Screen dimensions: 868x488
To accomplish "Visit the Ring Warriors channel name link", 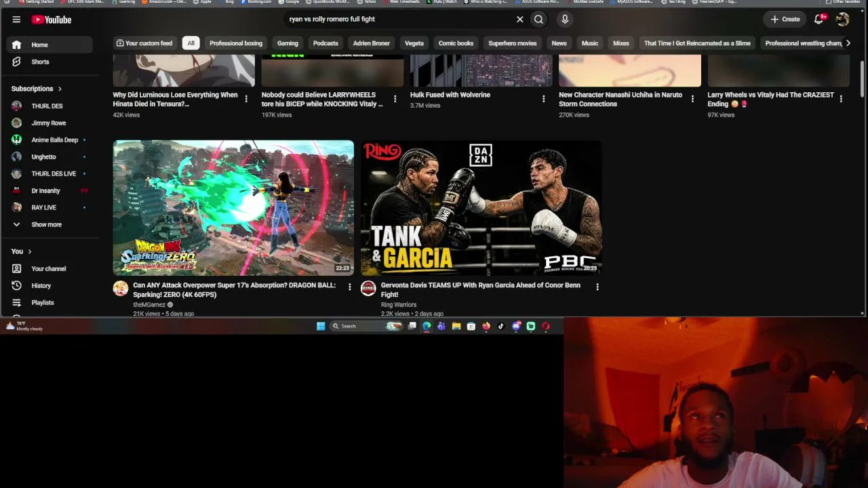I will coord(399,305).
